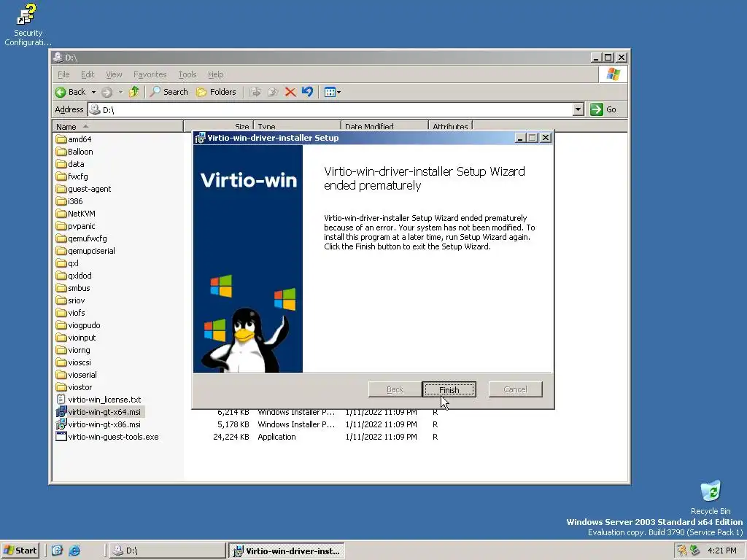Select the qxldod folder
Screen dimensions: 747x560
74,275
